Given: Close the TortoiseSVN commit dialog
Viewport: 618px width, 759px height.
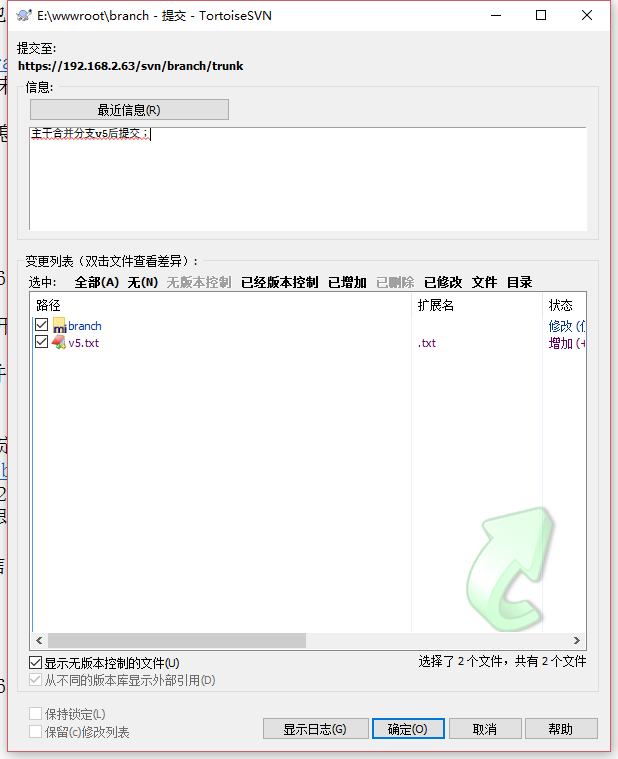Looking at the screenshot, I should pyautogui.click(x=587, y=15).
